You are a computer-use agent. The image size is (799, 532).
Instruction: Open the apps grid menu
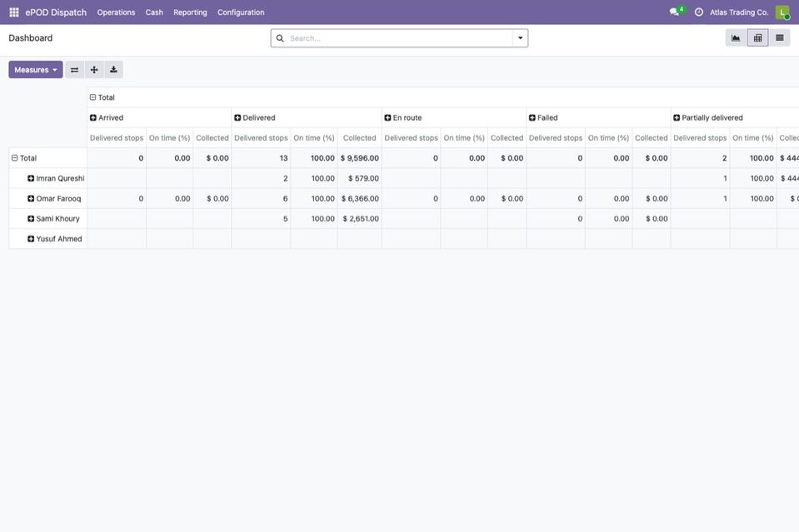tap(14, 12)
